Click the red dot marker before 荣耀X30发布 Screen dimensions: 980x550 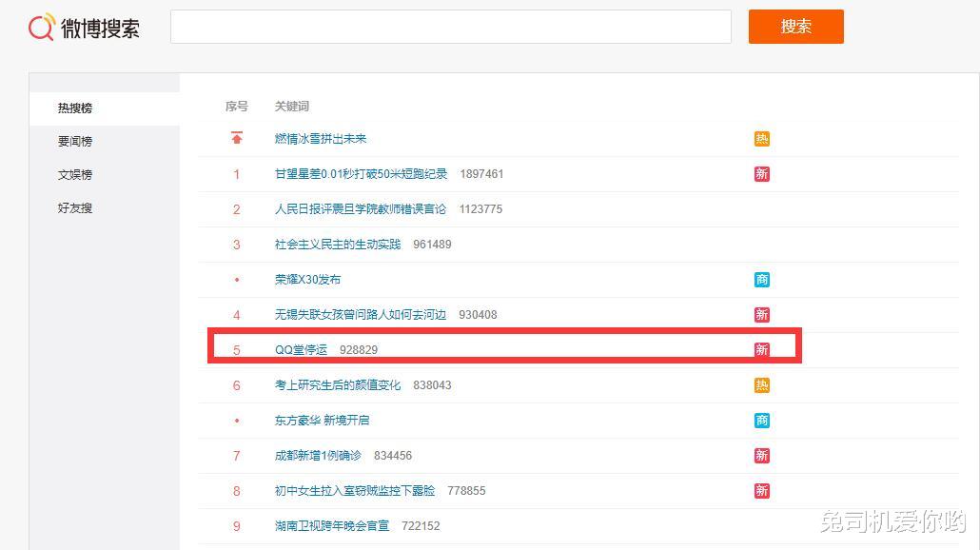click(236, 279)
